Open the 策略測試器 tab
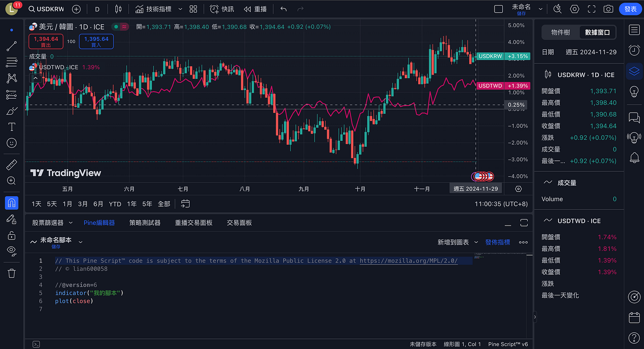644x349 pixels. [x=145, y=223]
